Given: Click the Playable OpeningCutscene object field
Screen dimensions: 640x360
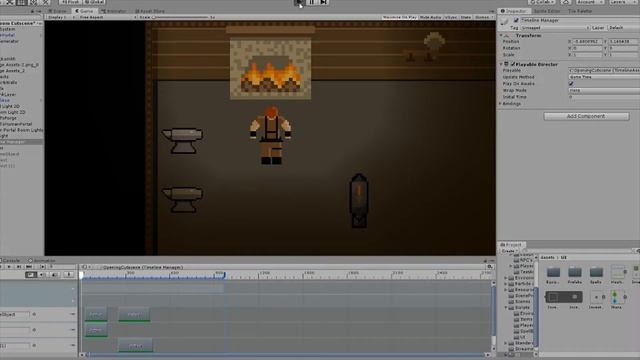Looking at the screenshot, I should pos(604,70).
